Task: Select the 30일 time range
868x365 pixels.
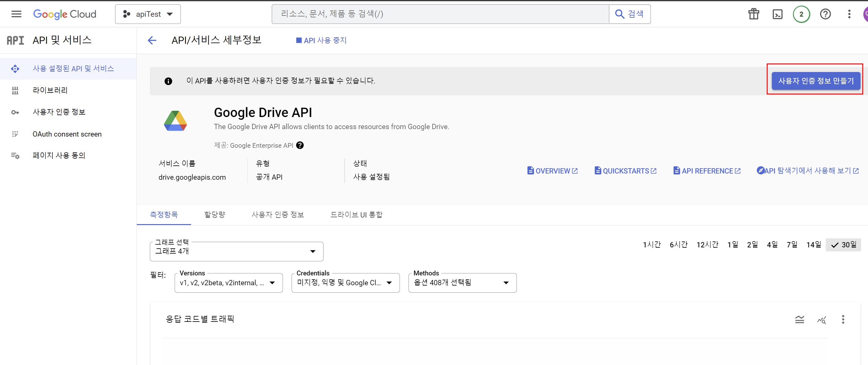Action: (x=843, y=244)
